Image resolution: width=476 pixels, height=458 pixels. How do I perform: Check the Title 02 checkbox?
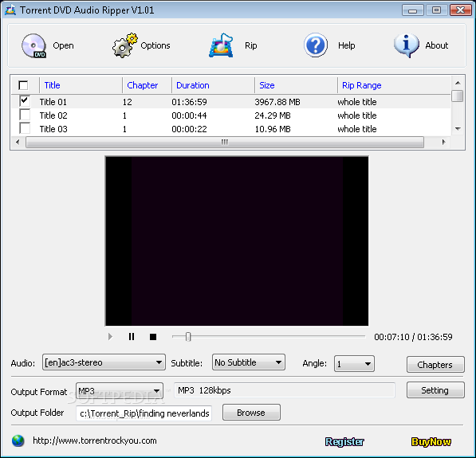click(25, 115)
